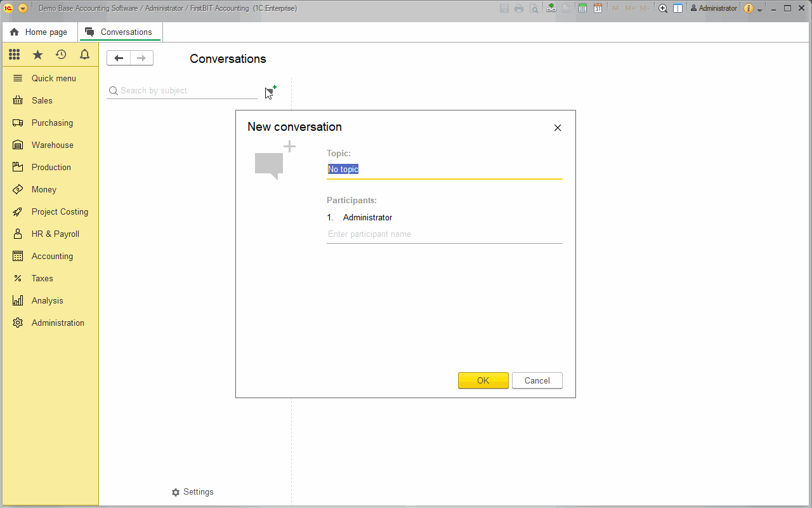Select the Conversations tab
This screenshot has height=508, width=812.
pyautogui.click(x=120, y=31)
